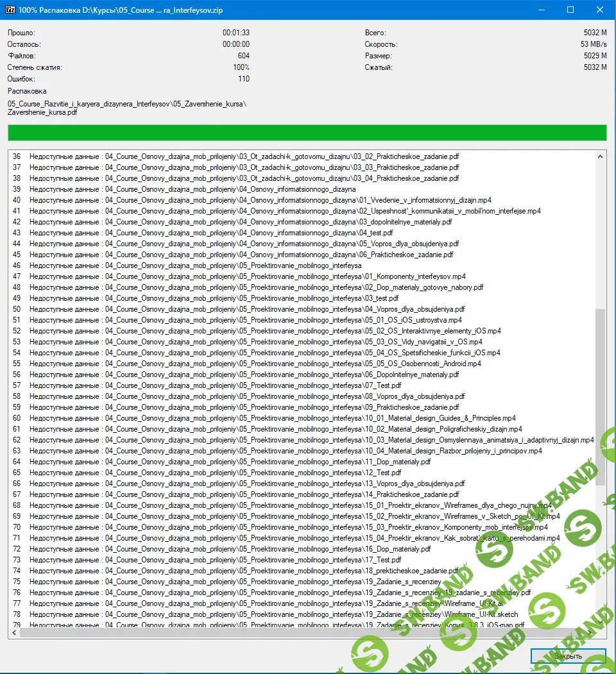This screenshot has width=616, height=674.
Task: Select error row 43 for 04_test.pdf
Action: [x=244, y=233]
